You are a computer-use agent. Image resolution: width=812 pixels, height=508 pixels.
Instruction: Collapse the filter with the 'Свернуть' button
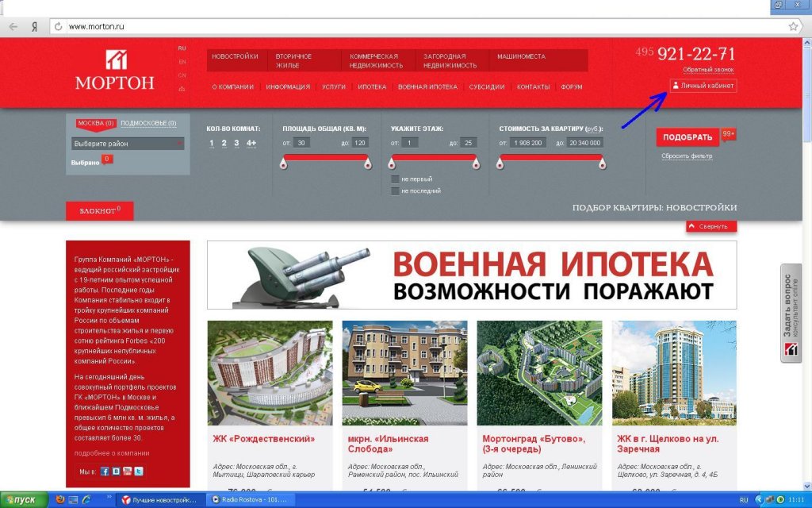[x=711, y=226]
